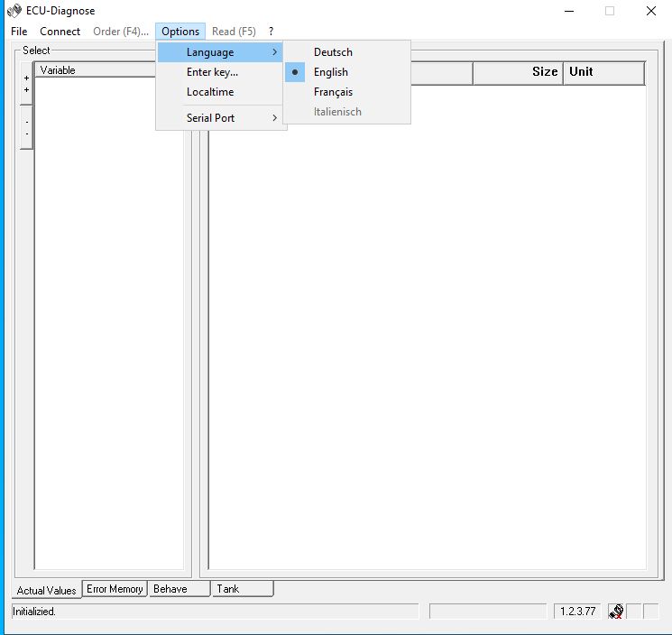Close the ECU-Diagnose window
672x635 pixels.
[x=650, y=11]
